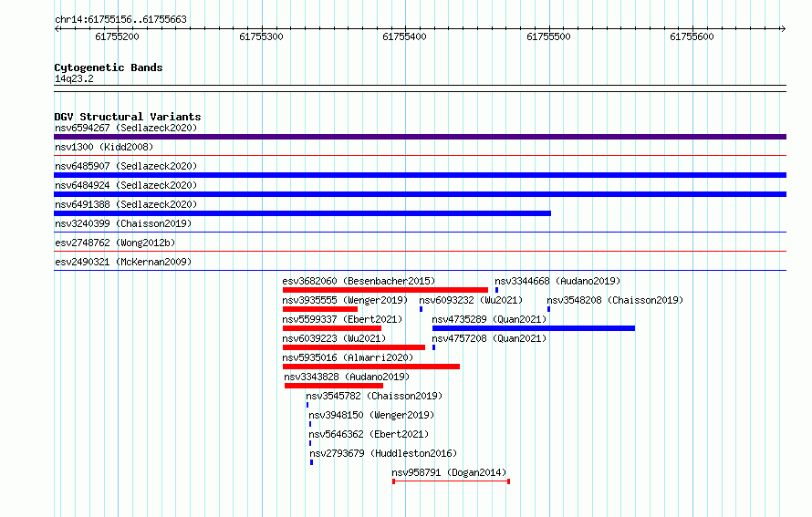The width and height of the screenshot is (812, 517).
Task: Click the DGV Structural Variants track title
Action: click(x=128, y=117)
